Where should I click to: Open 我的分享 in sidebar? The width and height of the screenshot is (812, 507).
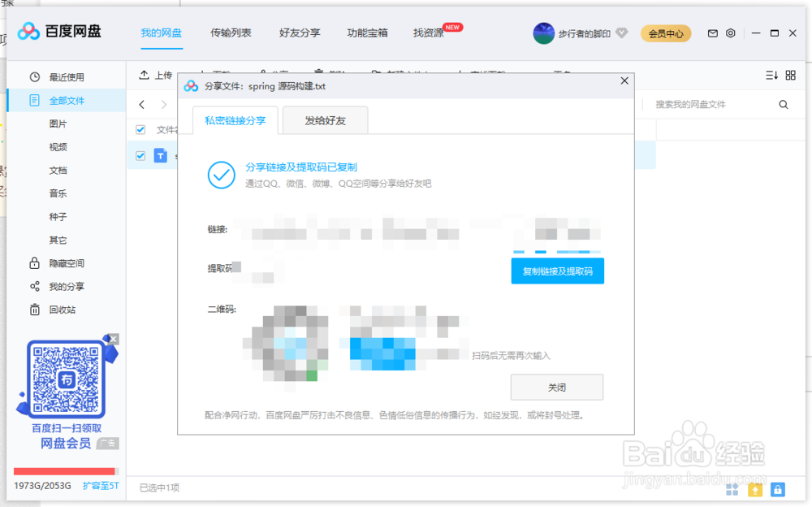point(67,286)
